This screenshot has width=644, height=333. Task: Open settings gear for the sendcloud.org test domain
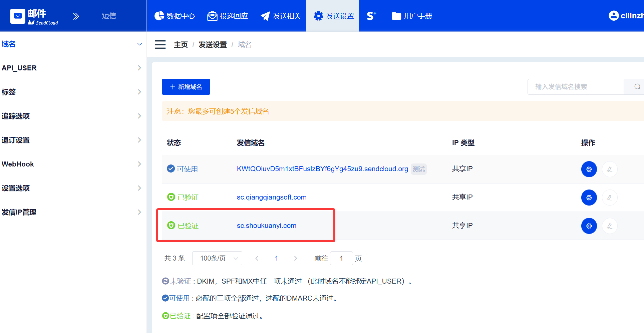589,169
